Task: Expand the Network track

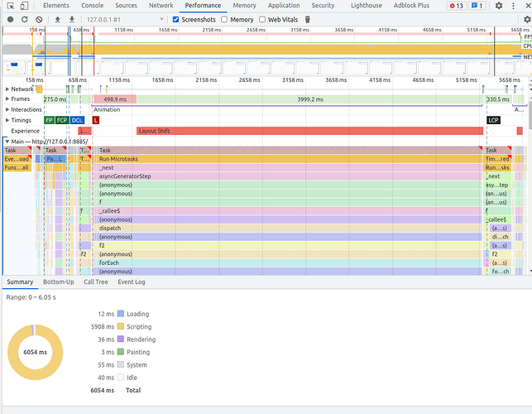Action: [7, 89]
